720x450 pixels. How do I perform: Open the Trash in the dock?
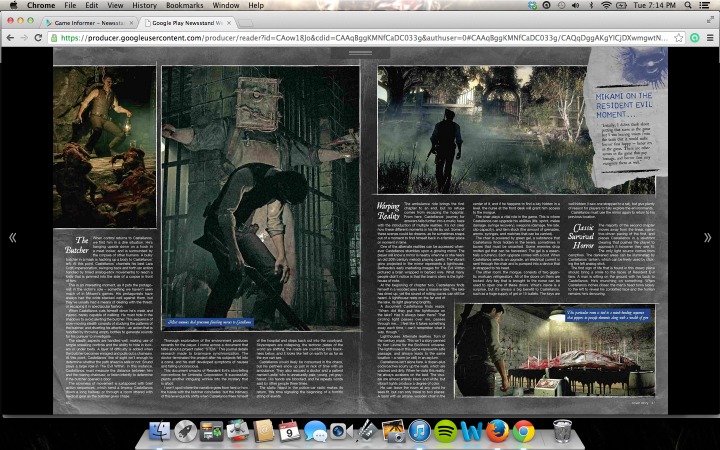pos(562,431)
